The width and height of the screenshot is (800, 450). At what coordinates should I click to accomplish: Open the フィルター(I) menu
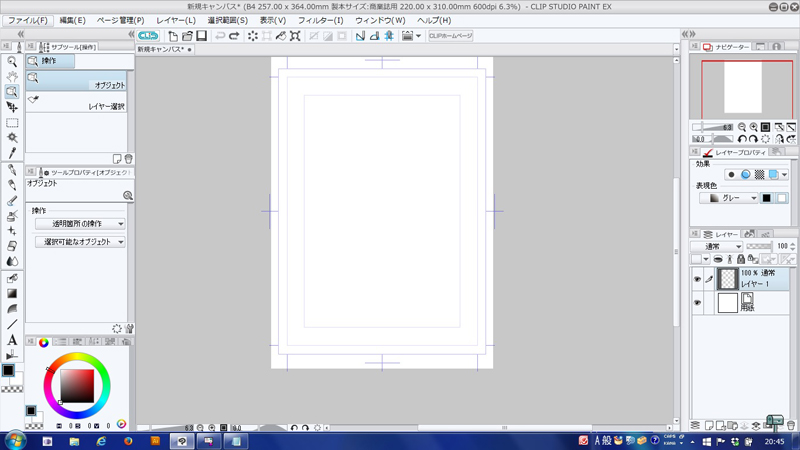(x=320, y=20)
